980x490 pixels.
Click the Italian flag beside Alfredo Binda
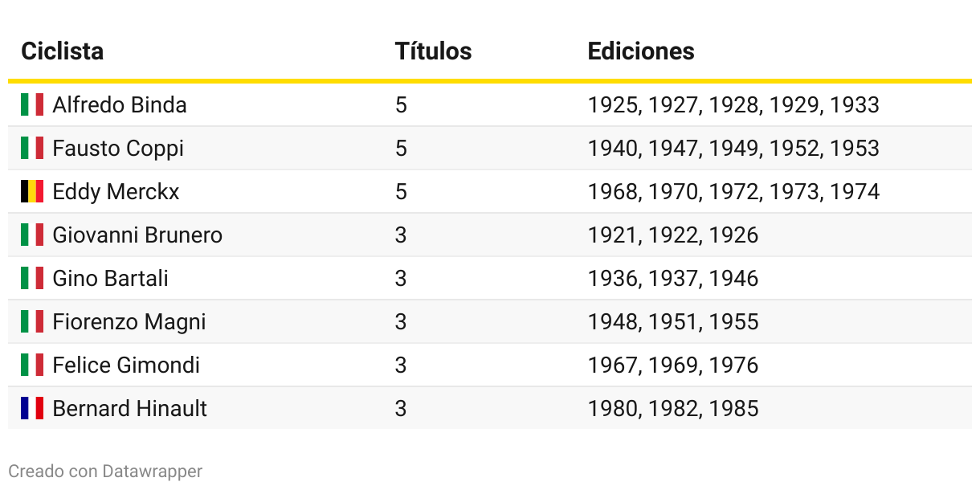[32, 104]
